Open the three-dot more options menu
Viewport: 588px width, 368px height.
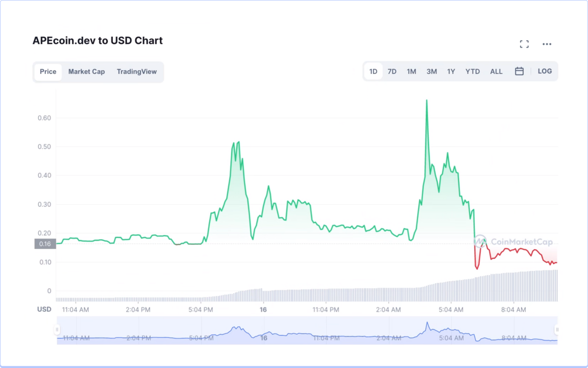click(x=547, y=44)
